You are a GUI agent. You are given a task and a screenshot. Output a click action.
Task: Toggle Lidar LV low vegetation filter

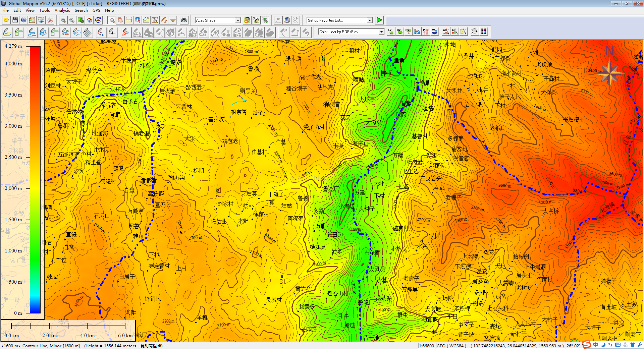coord(390,32)
